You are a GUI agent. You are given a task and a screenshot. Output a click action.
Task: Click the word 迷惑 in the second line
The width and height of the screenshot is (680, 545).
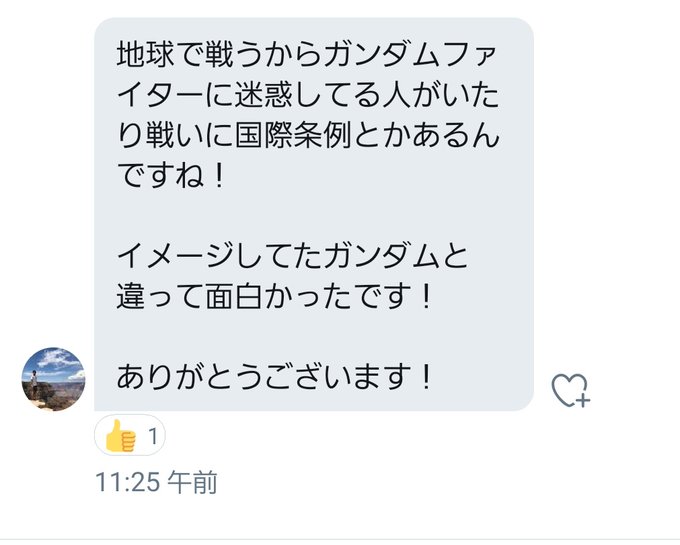coord(264,95)
